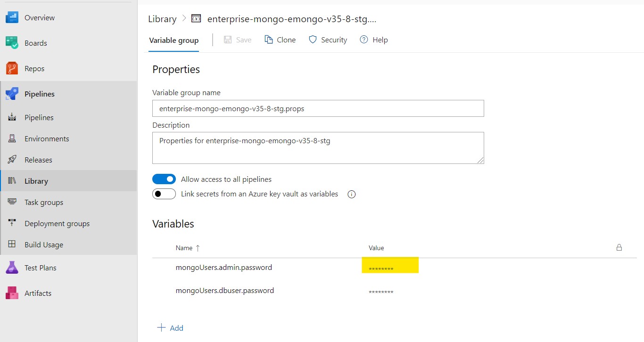Click the Releases rocket icon

[x=12, y=160]
